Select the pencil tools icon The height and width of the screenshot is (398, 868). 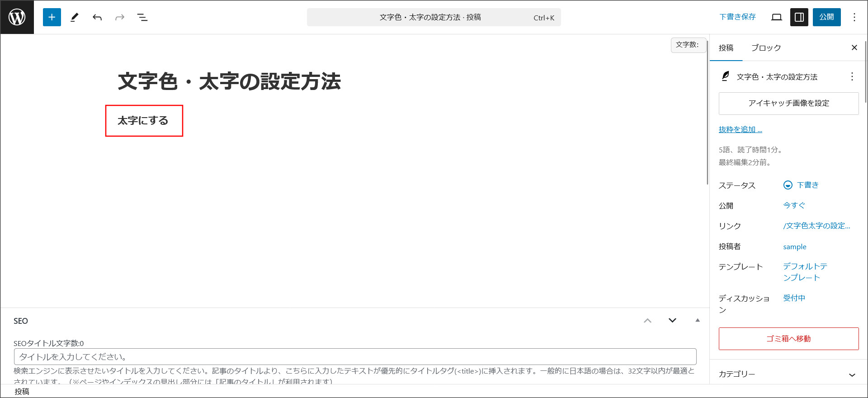click(75, 17)
